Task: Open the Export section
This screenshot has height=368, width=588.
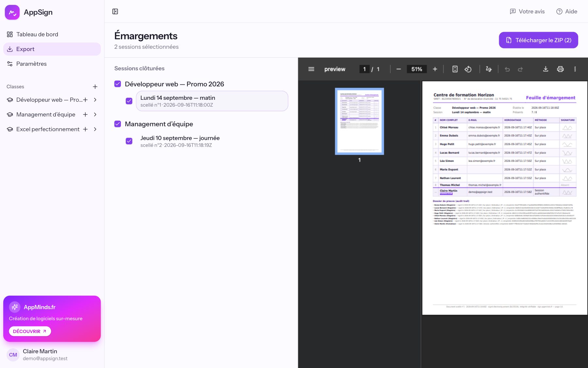Action: tap(52, 49)
